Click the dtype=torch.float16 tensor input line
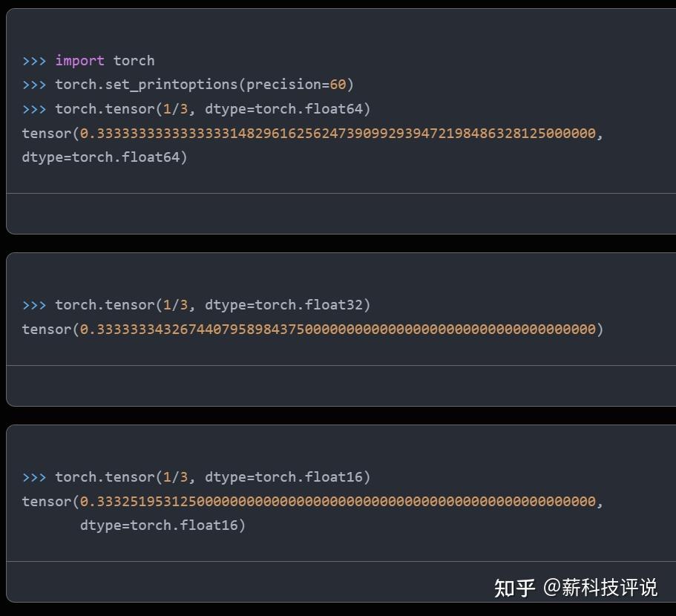Viewport: 676px width, 616px height. click(212, 477)
